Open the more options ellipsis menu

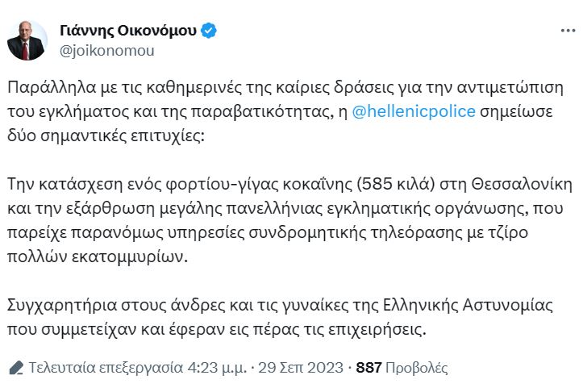coord(567,30)
